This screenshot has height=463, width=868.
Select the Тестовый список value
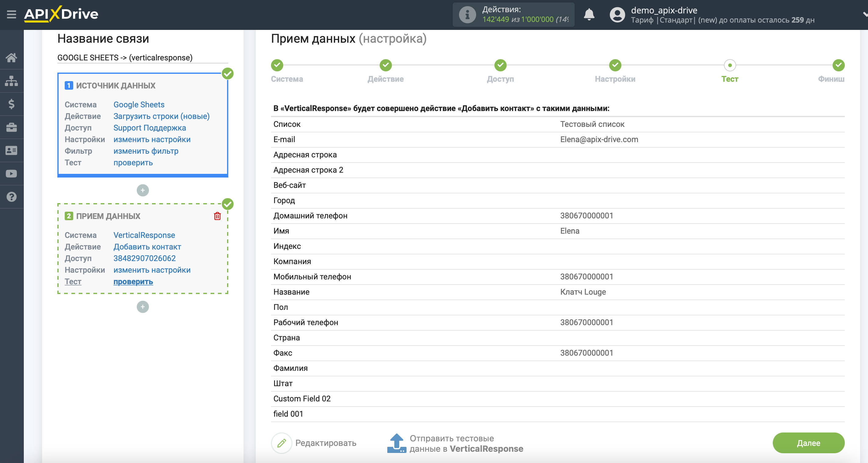point(592,124)
